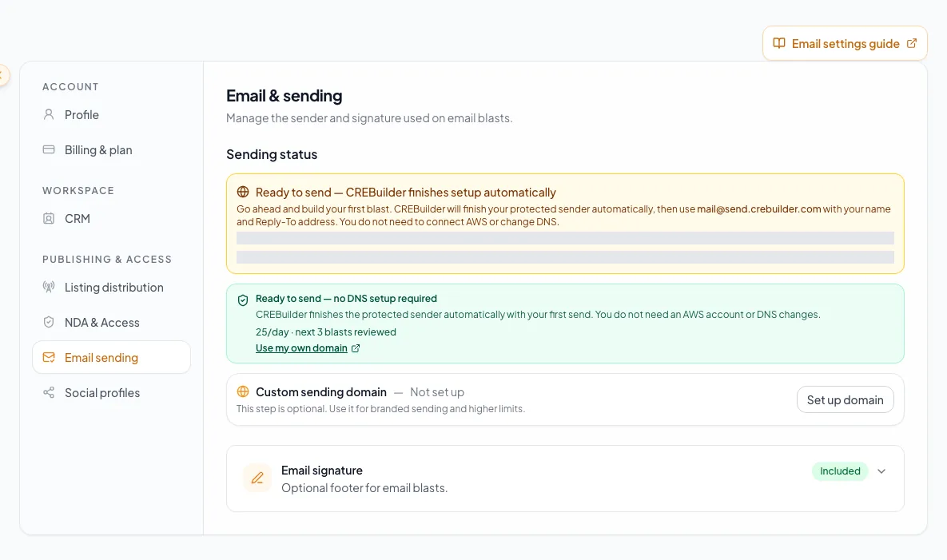The width and height of the screenshot is (947, 560).
Task: Open the Profile settings page
Action: click(111, 115)
